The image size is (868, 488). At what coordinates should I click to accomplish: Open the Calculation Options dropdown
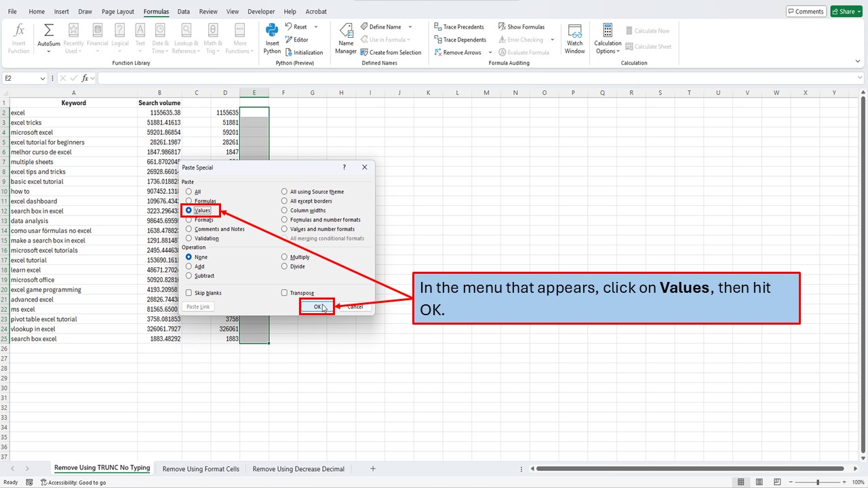(x=607, y=39)
